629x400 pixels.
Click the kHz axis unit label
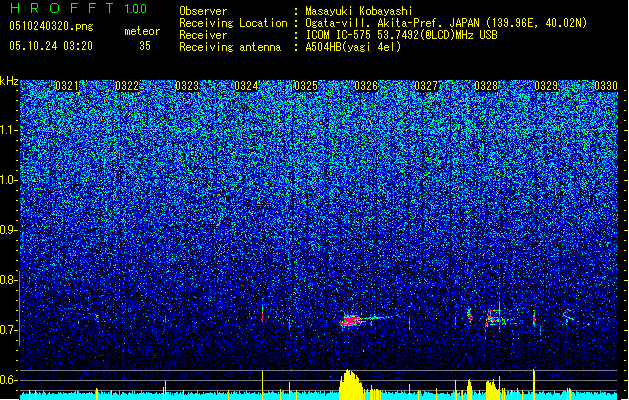tap(9, 81)
